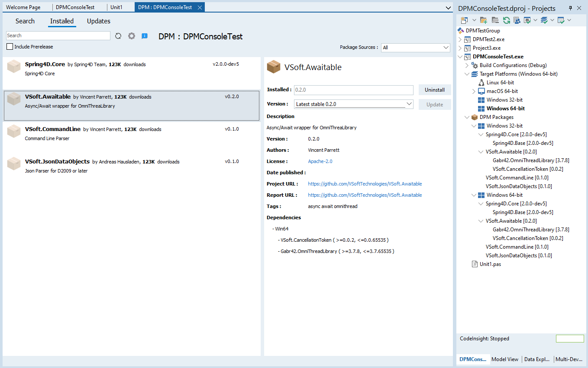Click the Spring4D.Core package box icon
588x368 pixels.
[x=14, y=66]
